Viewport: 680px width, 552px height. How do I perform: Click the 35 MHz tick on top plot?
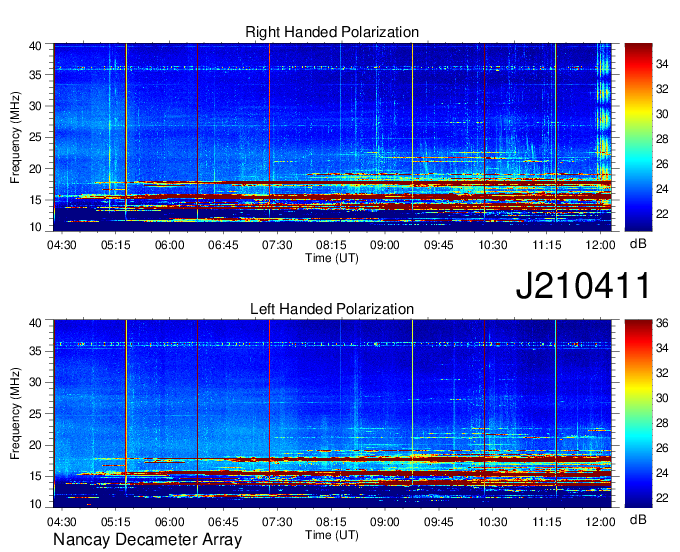coord(36,75)
